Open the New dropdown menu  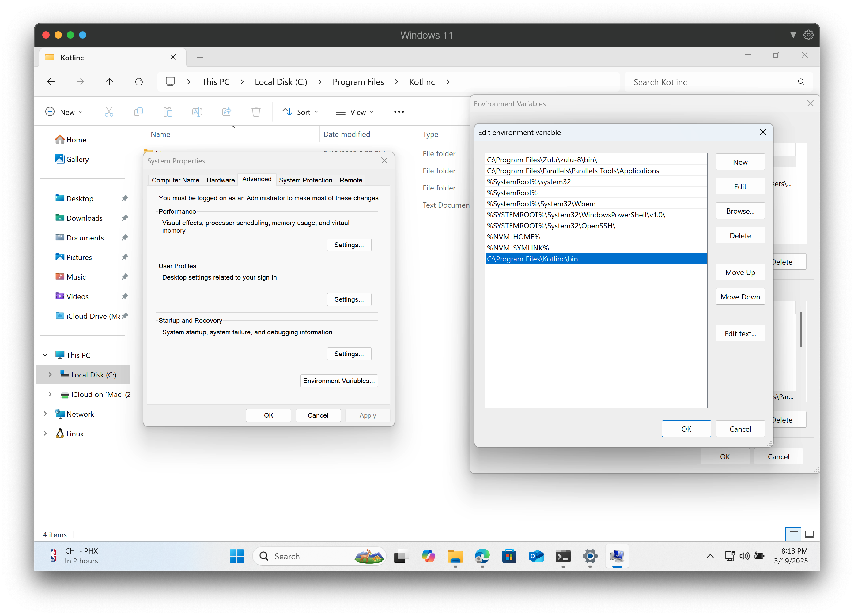point(64,111)
